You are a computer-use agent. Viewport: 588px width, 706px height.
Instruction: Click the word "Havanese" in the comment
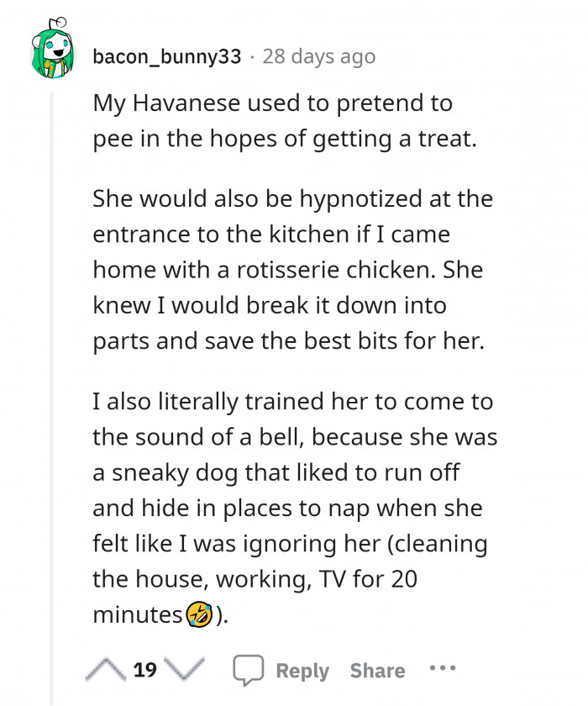tap(195, 103)
